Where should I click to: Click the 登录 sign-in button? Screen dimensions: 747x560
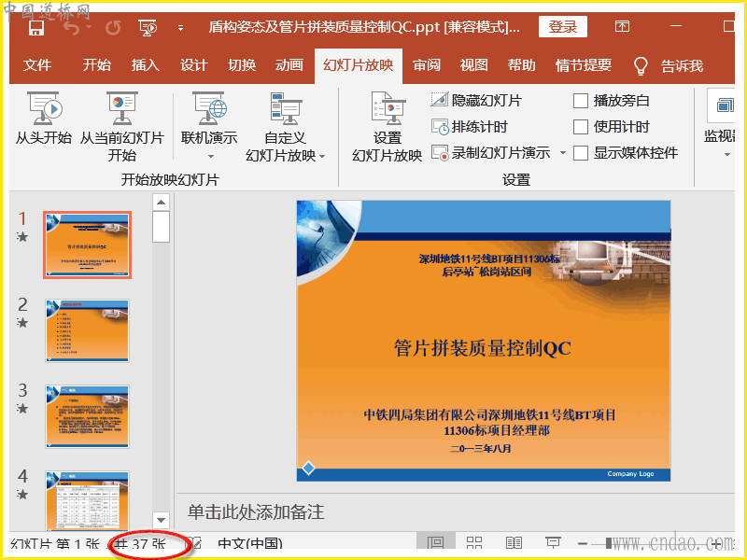coord(563,27)
